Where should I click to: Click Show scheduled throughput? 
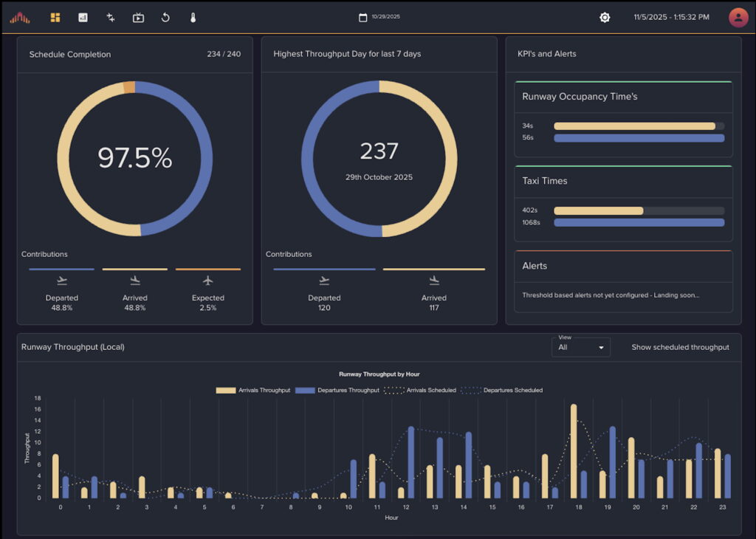tap(680, 347)
